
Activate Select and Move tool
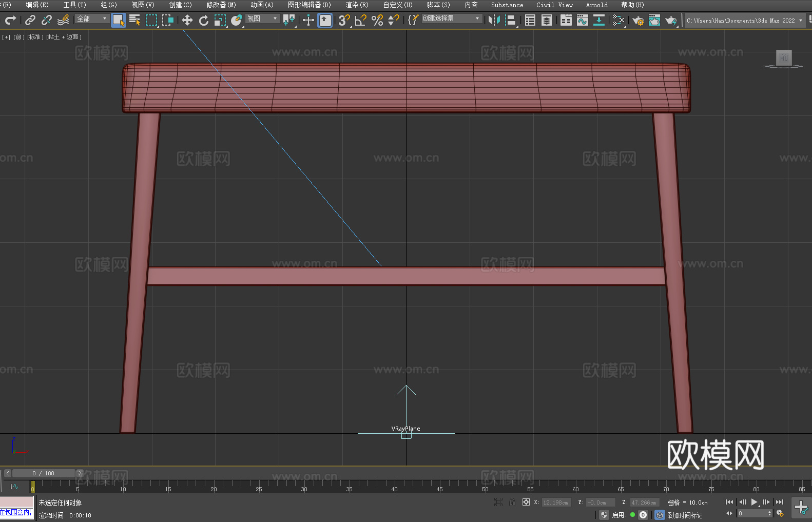pos(187,20)
